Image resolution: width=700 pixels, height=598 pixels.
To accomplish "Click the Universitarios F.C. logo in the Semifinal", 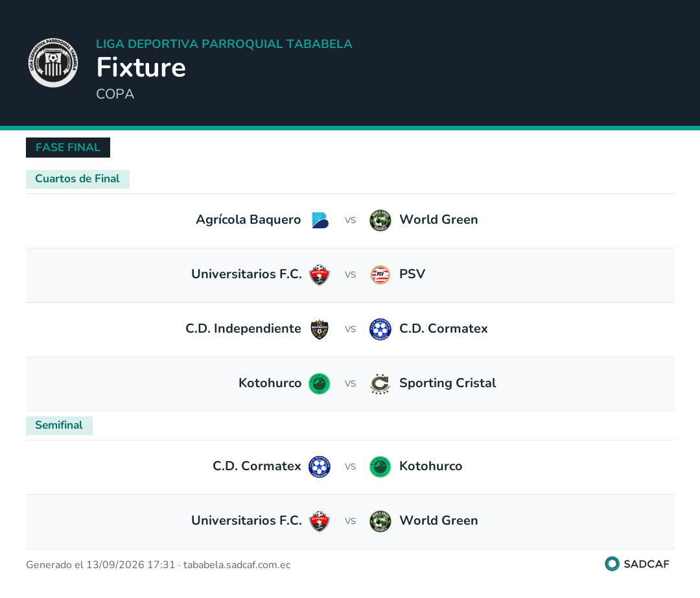I will pyautogui.click(x=320, y=521).
